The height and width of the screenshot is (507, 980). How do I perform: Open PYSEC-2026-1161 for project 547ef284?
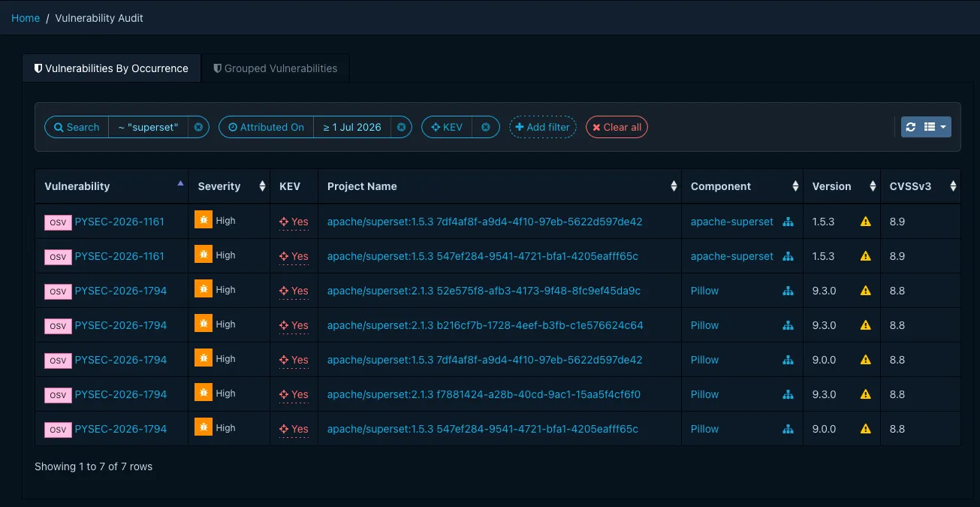point(120,256)
